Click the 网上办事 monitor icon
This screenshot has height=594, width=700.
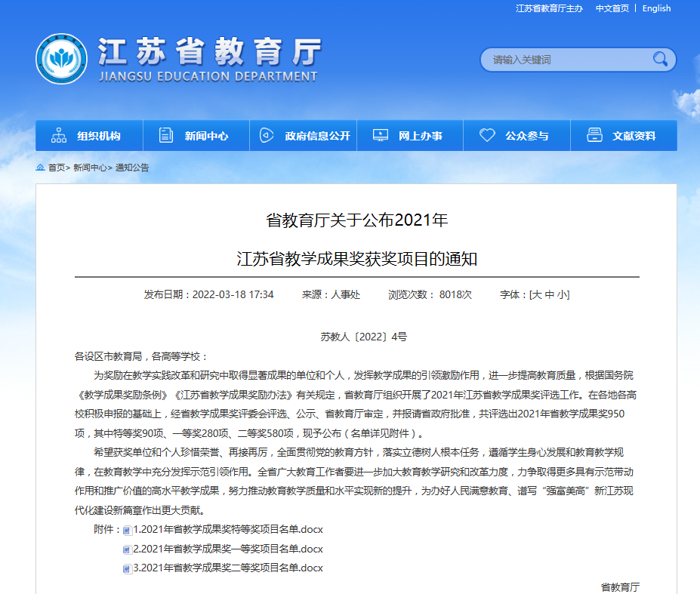tap(380, 136)
